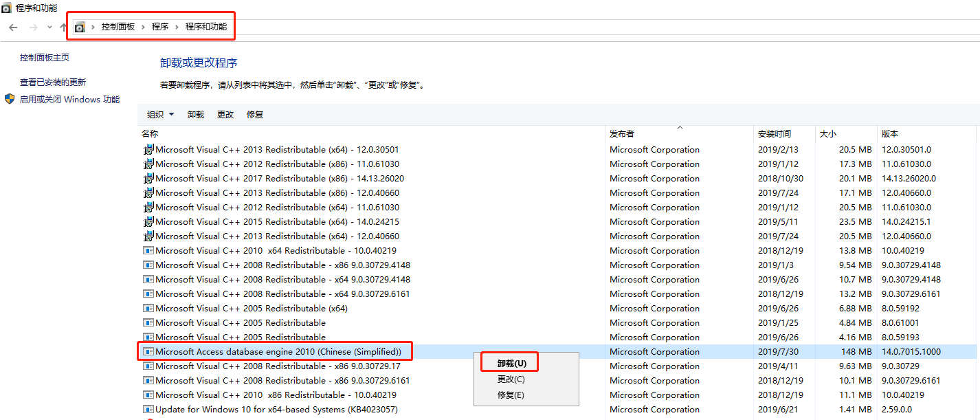The image size is (980, 420).
Task: Sort by the 名称 column header
Action: [371, 134]
